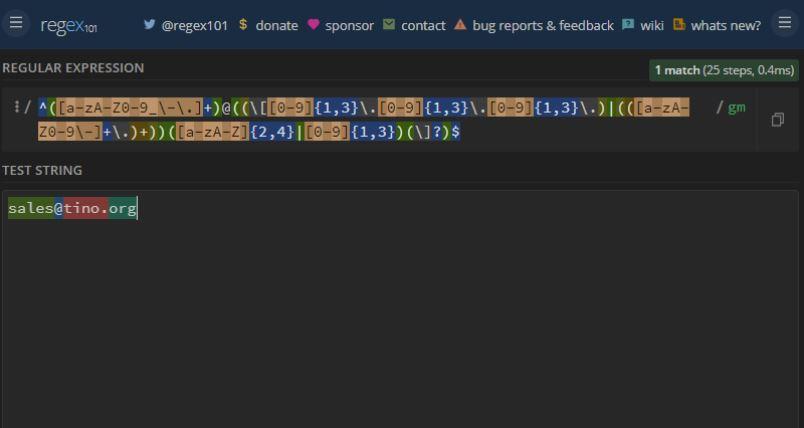Image resolution: width=804 pixels, height=428 pixels.
Task: Open the sponsor link
Action: 349,25
